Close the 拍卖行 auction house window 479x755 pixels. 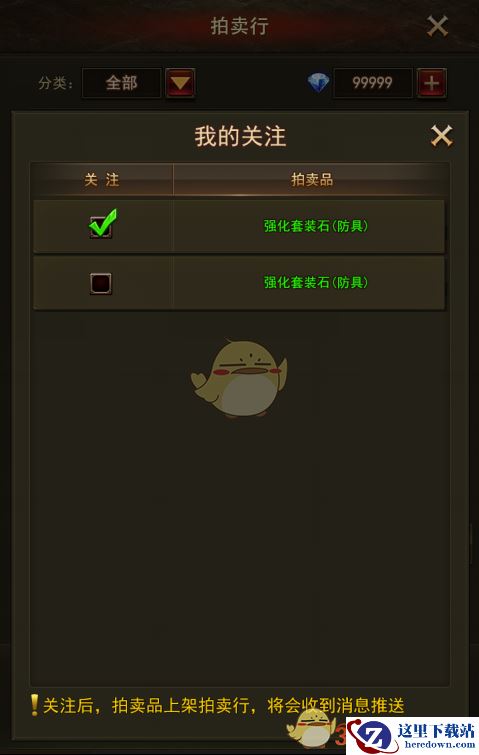click(437, 26)
